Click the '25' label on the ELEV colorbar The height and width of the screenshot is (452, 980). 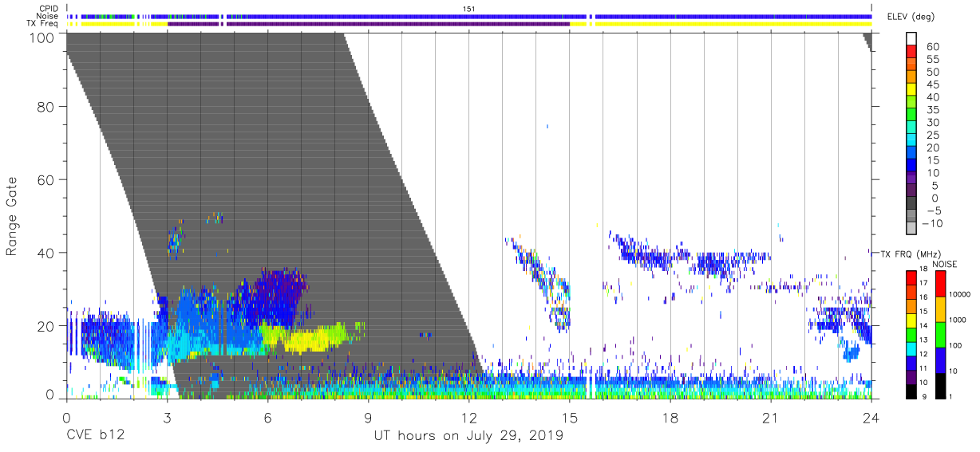[933, 135]
